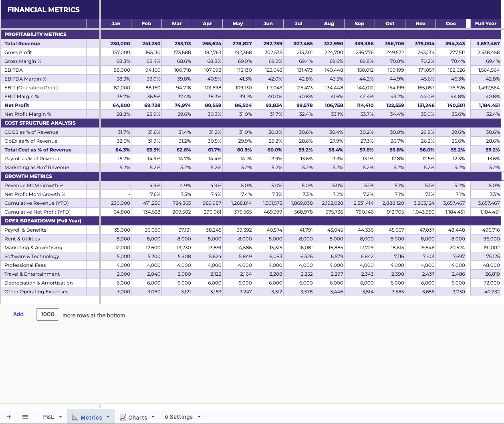Select Other Operating Expenses Full Year 40,232
Image resolution: width=504 pixels, height=424 pixels.
tap(486, 292)
